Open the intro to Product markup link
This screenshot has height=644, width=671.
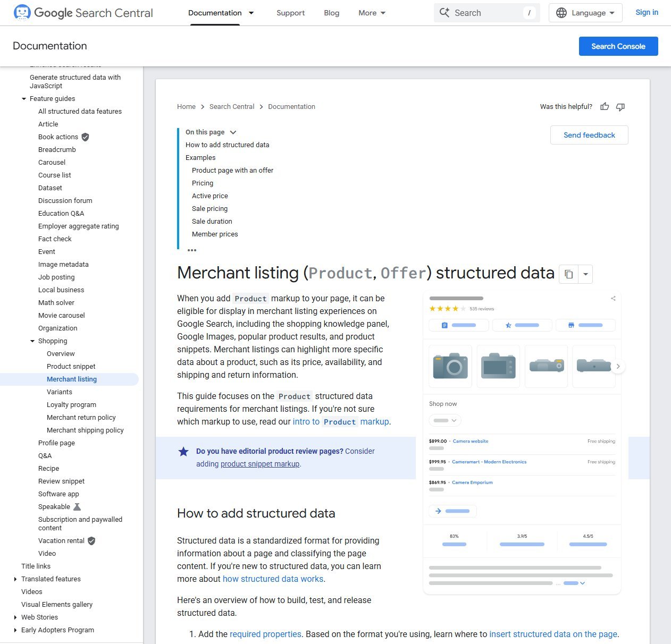(x=341, y=422)
